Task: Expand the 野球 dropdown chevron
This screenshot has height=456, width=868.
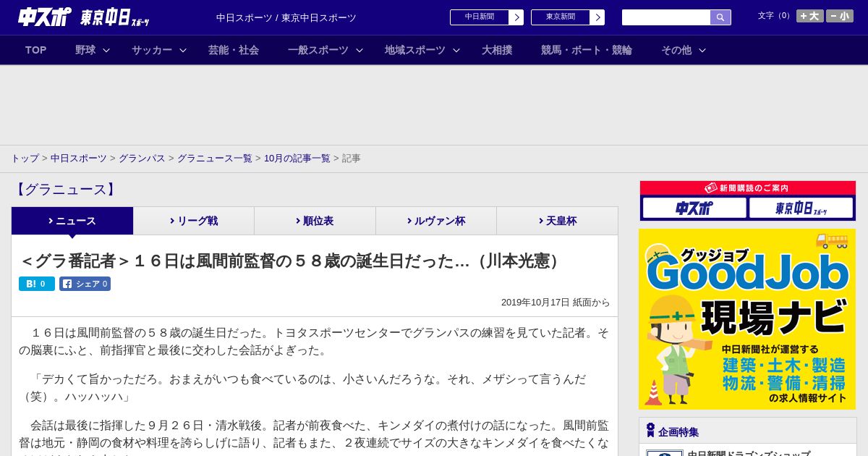Action: [x=106, y=51]
